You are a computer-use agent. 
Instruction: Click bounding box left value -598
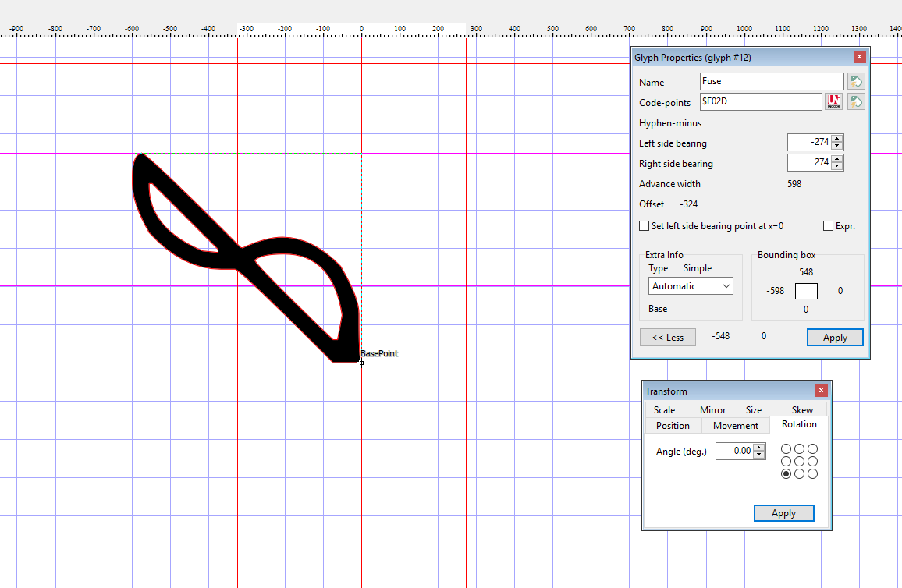pos(775,291)
